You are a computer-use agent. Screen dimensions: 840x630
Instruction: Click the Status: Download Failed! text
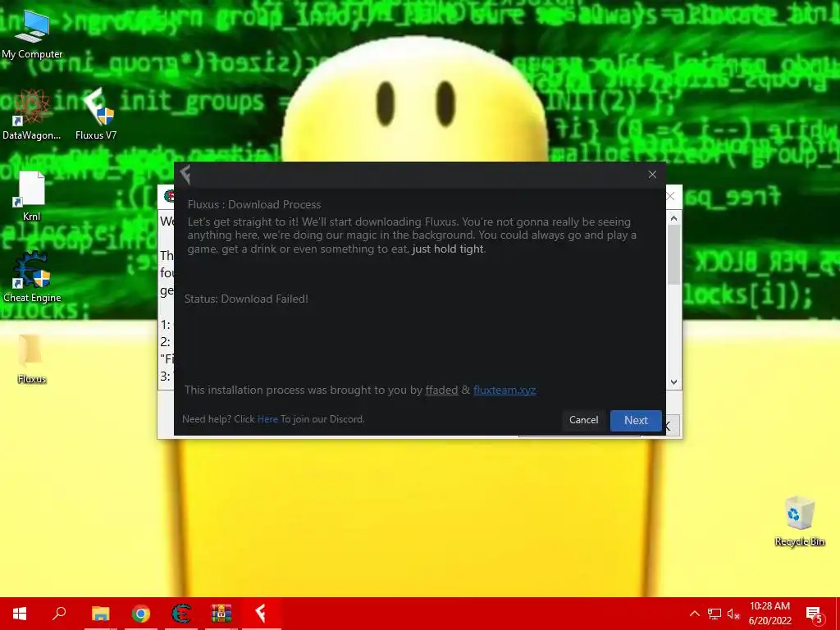click(x=246, y=299)
